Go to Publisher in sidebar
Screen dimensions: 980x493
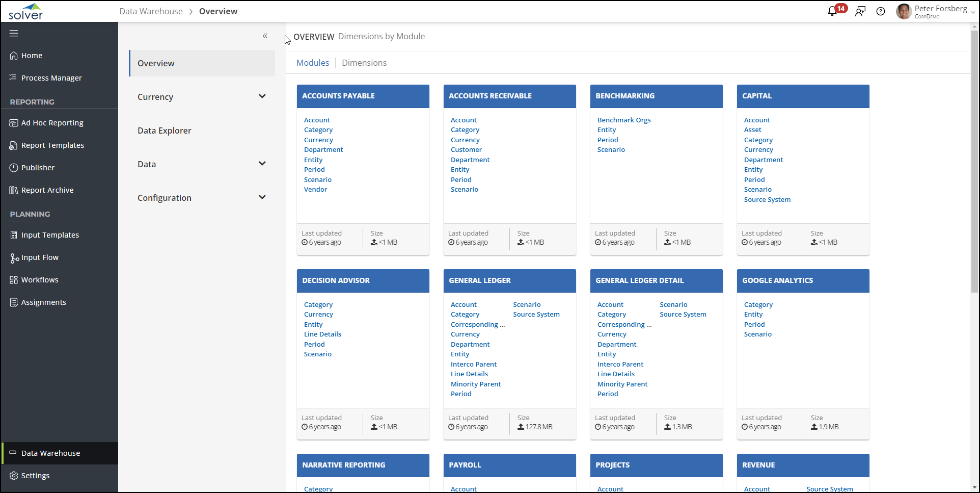click(x=38, y=168)
